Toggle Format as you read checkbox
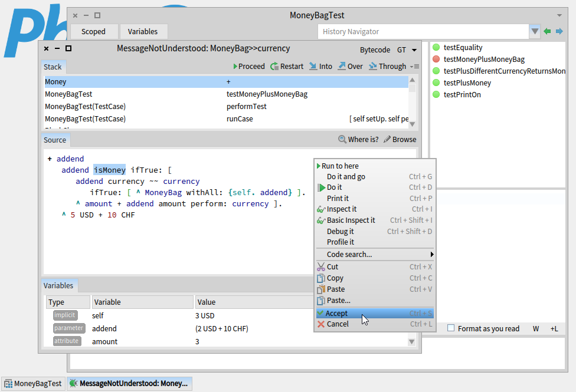 [x=451, y=328]
